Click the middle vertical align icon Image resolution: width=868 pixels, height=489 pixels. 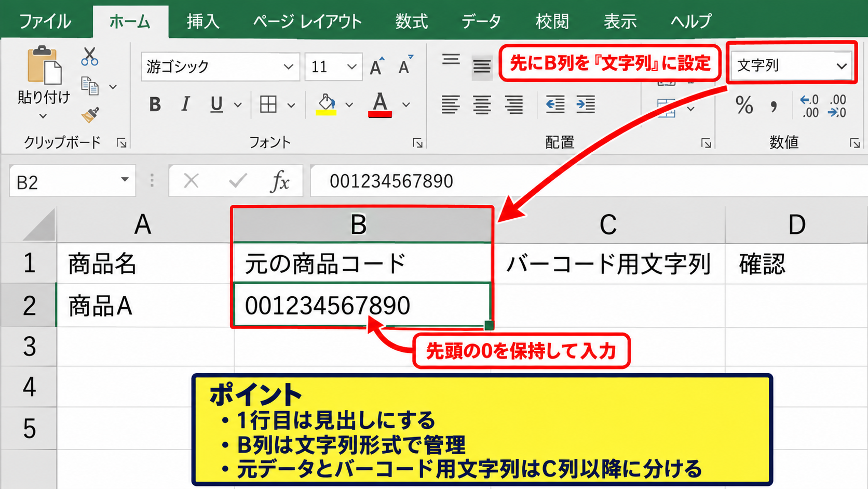click(482, 67)
